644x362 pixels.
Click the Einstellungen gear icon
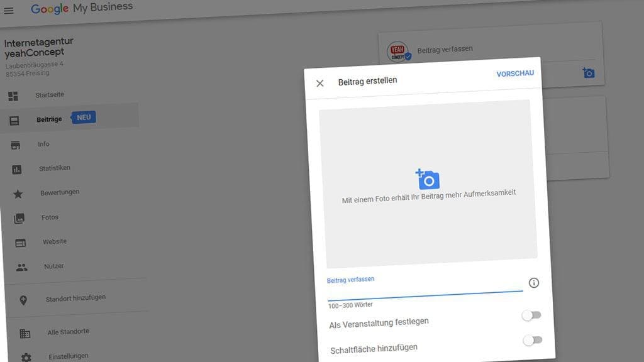[26, 358]
